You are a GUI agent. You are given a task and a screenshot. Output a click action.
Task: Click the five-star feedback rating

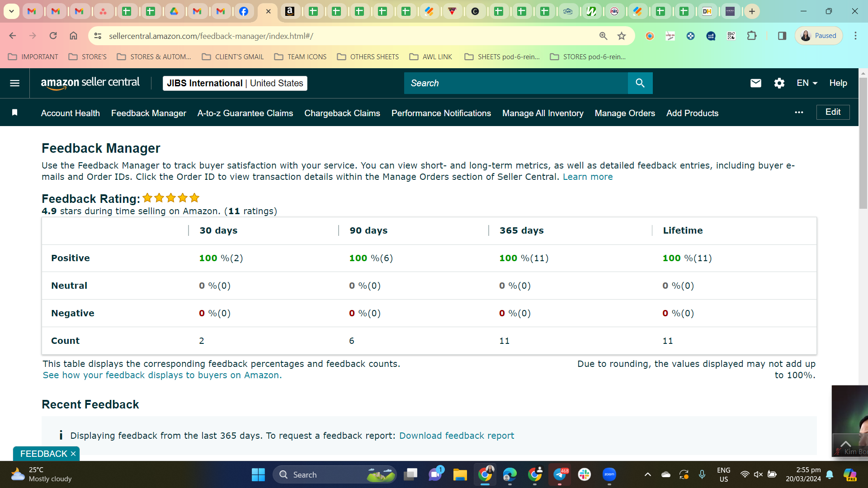tap(171, 198)
